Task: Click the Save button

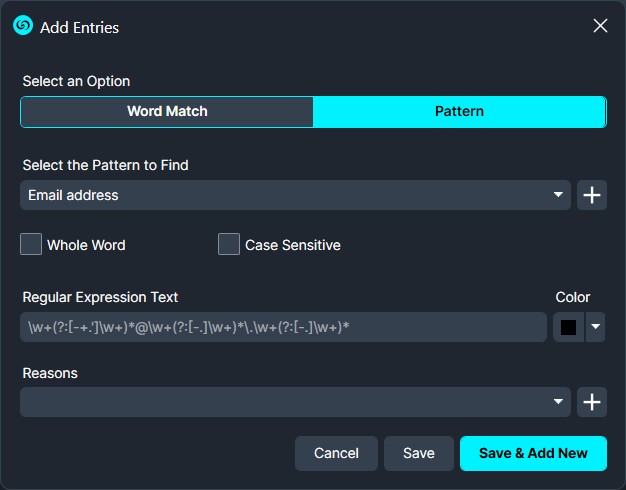Action: [x=418, y=453]
